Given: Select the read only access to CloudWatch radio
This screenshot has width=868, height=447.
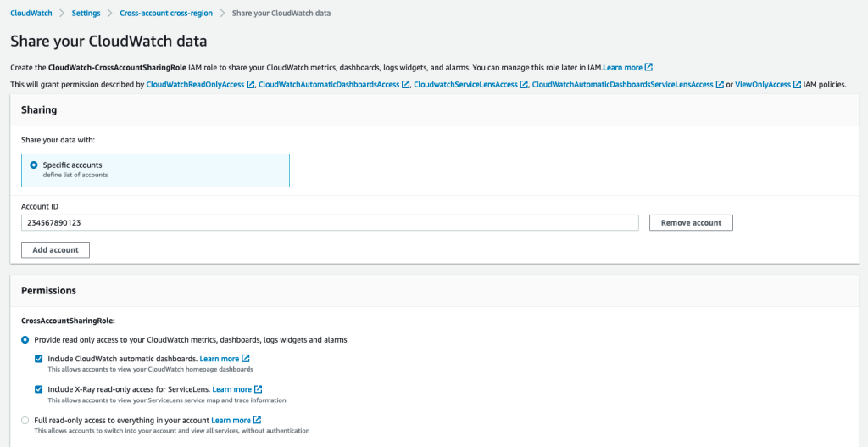Looking at the screenshot, I should [x=25, y=340].
